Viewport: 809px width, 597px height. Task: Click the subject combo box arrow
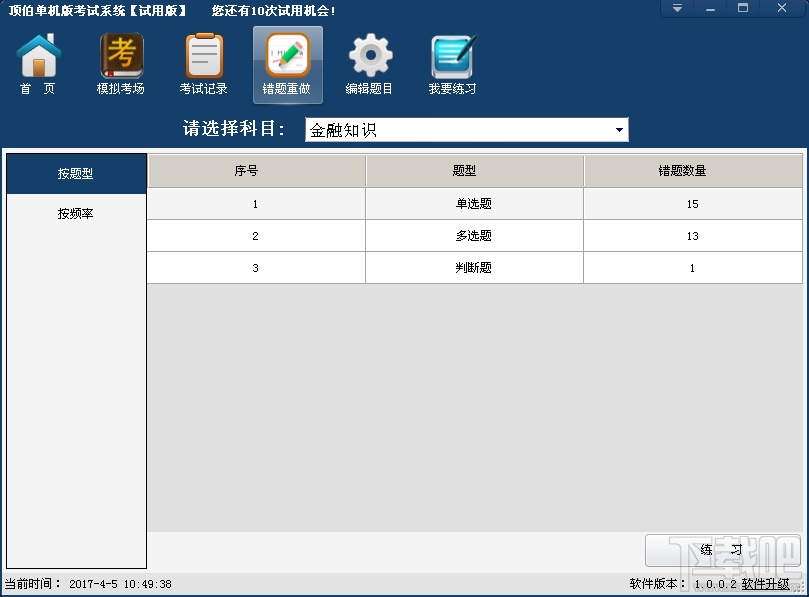[620, 129]
